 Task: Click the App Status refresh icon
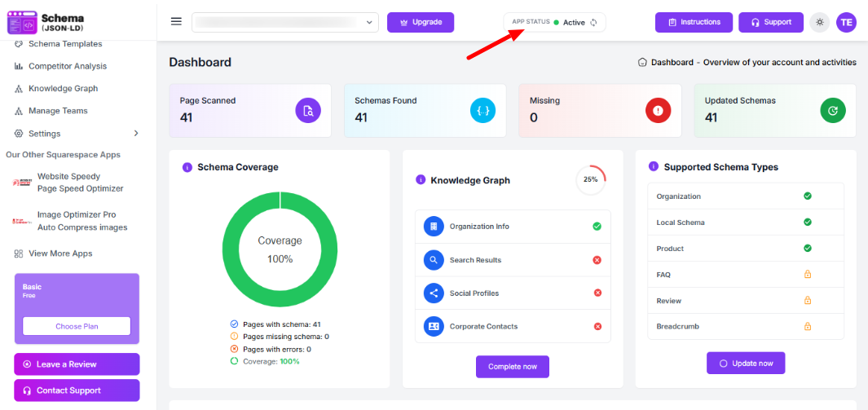point(594,23)
